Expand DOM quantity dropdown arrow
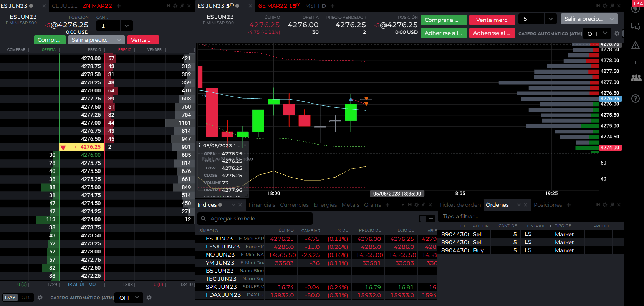 pos(126,26)
